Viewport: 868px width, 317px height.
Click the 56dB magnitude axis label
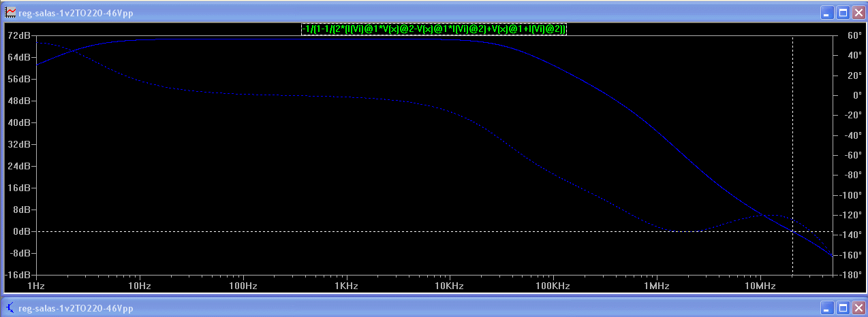click(19, 79)
